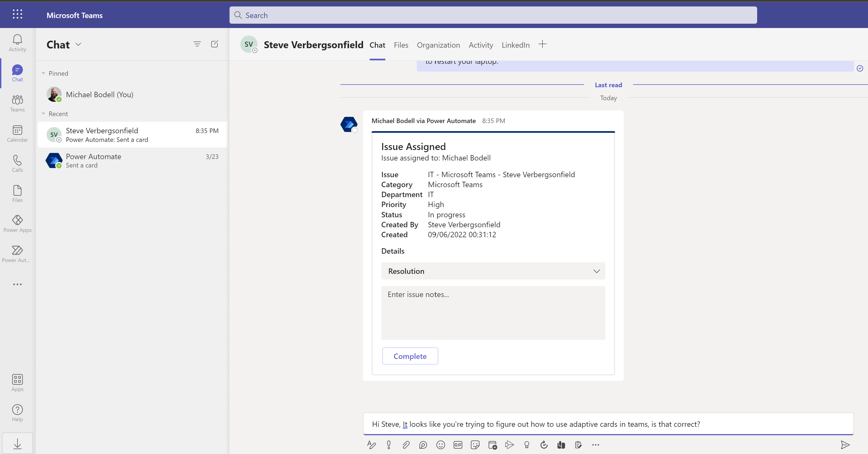The image size is (868, 454).
Task: Switch to the Files tab
Action: point(401,45)
